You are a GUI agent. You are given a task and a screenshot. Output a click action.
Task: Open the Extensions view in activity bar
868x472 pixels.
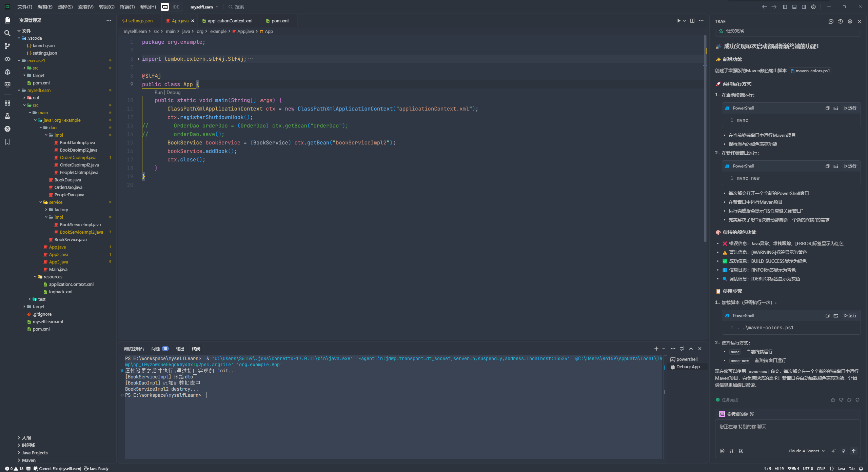click(x=7, y=103)
